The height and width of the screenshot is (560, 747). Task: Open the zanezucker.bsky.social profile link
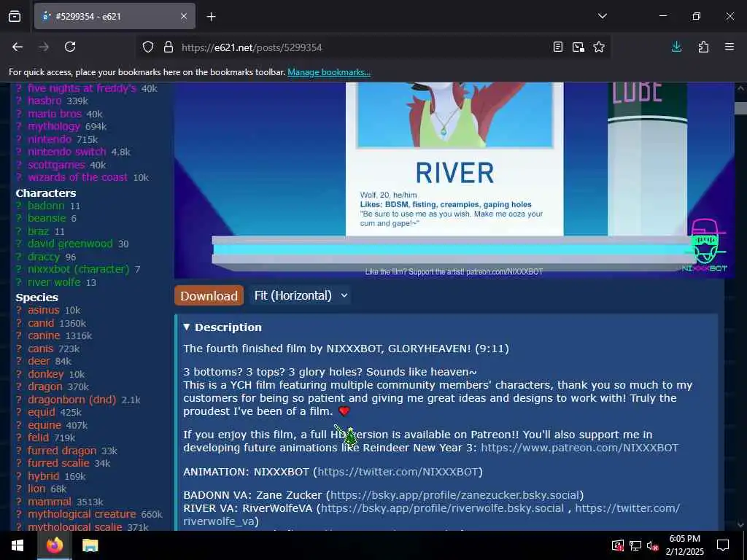tap(455, 495)
